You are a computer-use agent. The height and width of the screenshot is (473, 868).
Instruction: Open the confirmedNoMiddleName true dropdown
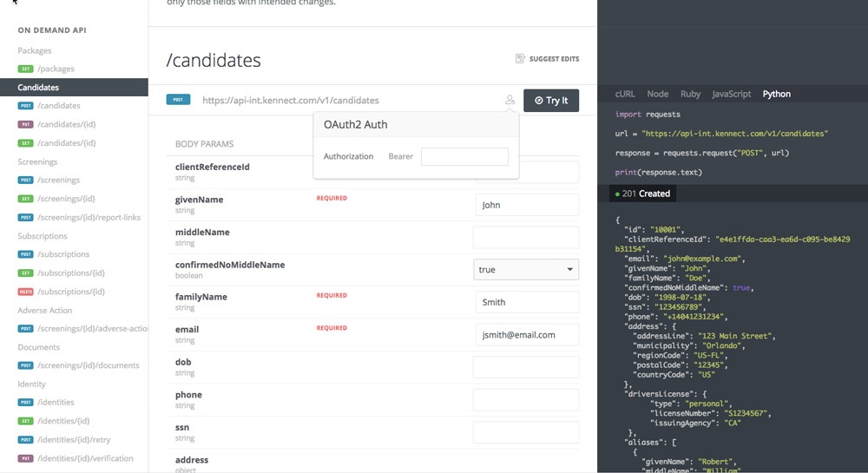click(x=526, y=270)
